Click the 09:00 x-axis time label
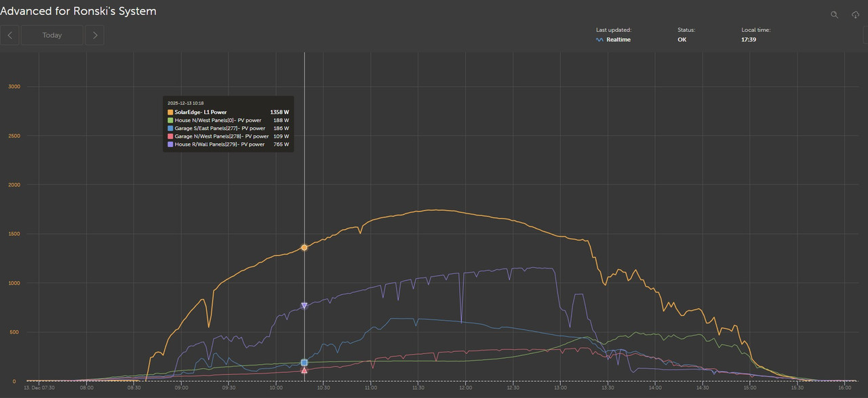This screenshot has height=398, width=868. pyautogui.click(x=181, y=388)
